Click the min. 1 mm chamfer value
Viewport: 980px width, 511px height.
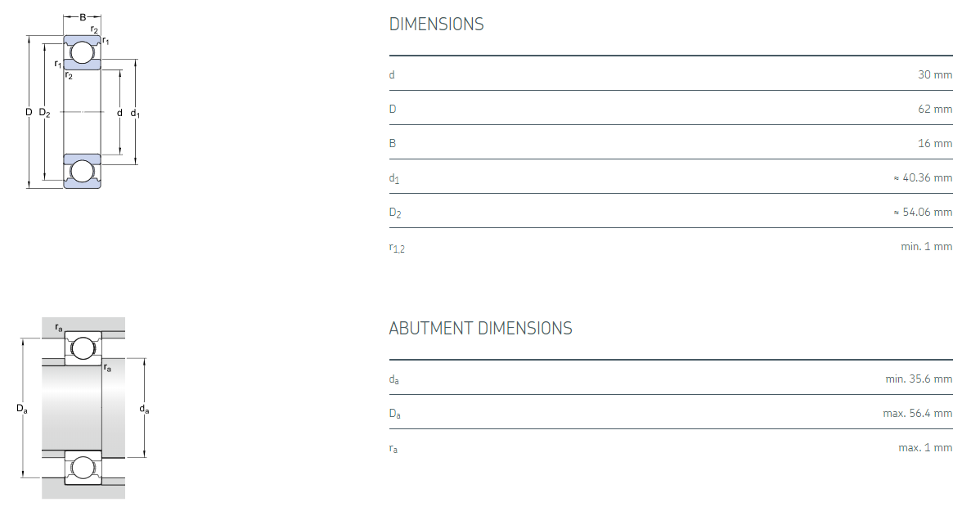tap(926, 246)
